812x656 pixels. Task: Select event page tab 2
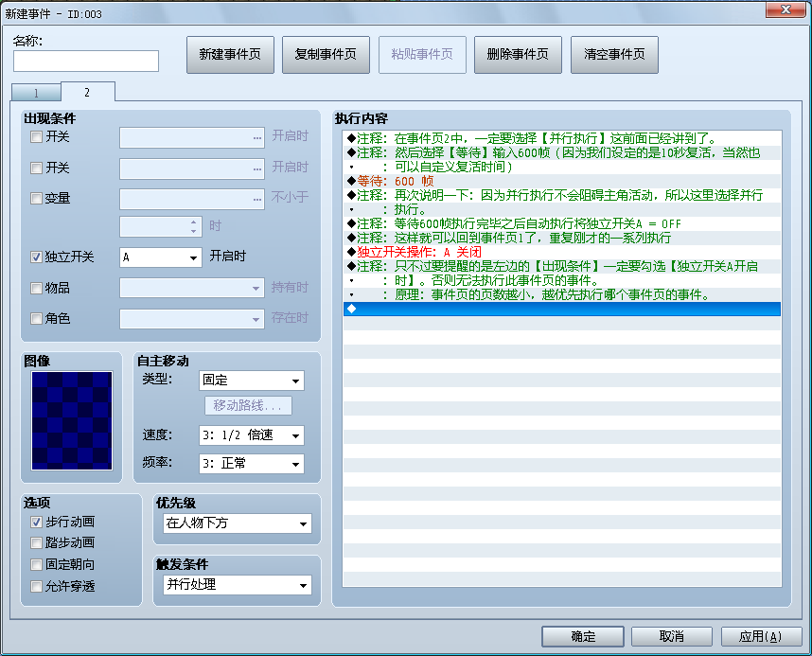(87, 92)
